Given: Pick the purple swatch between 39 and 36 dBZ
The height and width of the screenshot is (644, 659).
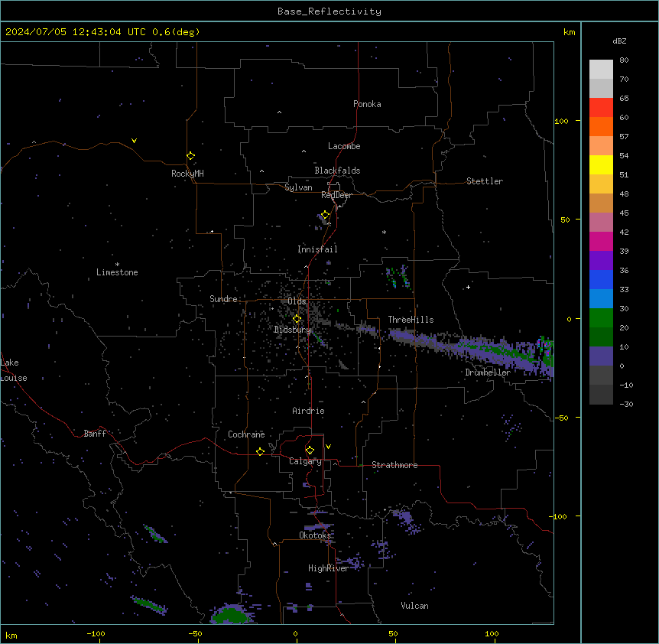Looking at the screenshot, I should pos(601,261).
